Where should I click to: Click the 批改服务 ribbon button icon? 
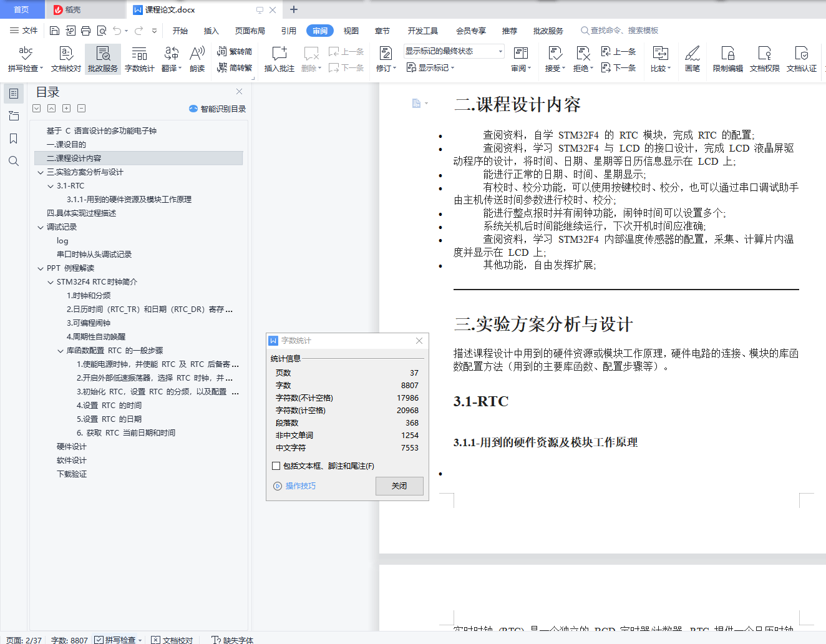103,53
